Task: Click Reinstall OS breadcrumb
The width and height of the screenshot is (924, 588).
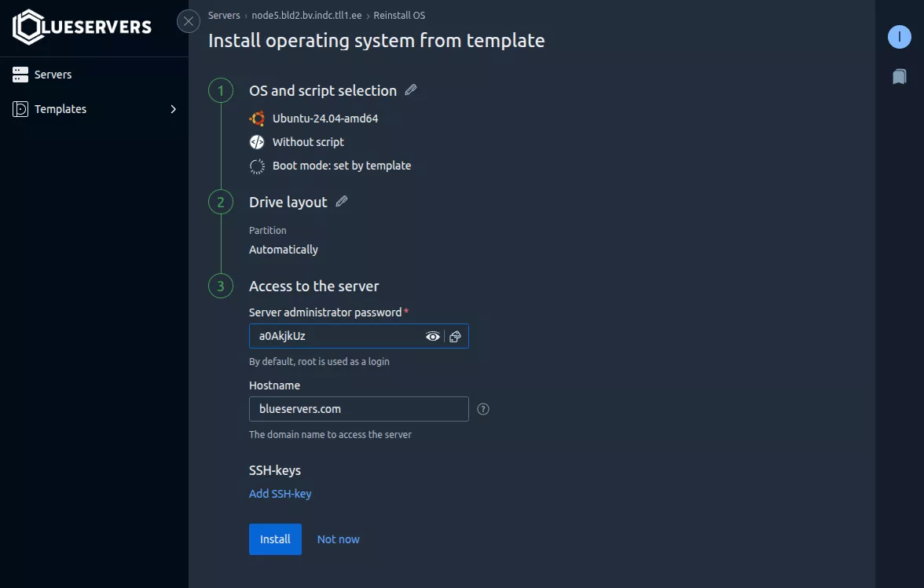Action: [x=399, y=15]
